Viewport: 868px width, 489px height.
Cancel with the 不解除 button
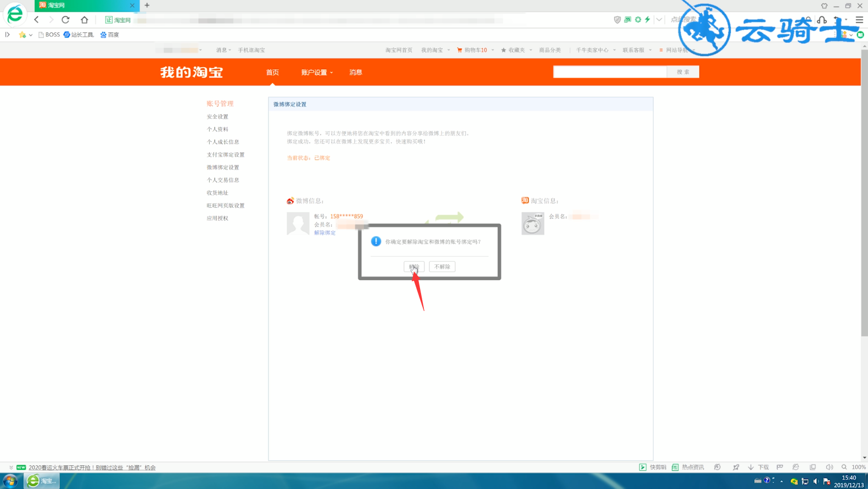pyautogui.click(x=442, y=267)
